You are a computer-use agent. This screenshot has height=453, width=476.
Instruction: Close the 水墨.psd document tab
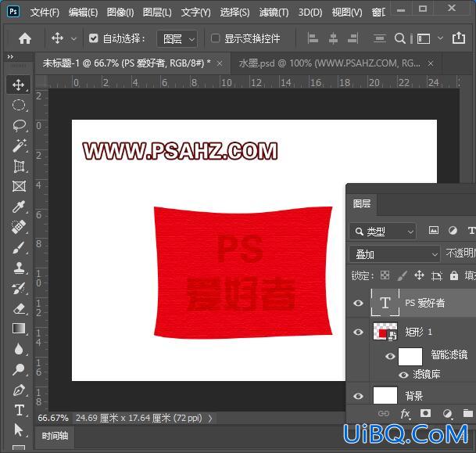pos(431,63)
